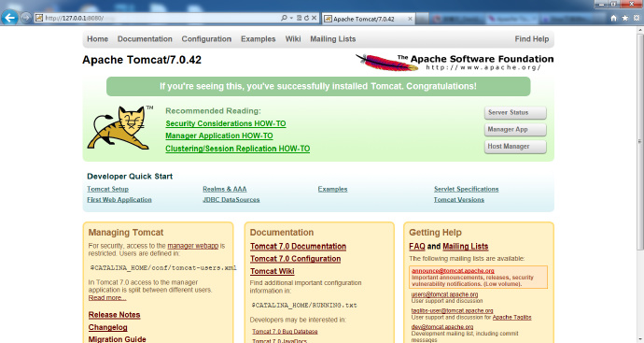Open Clustering/Session Replication HOW-TO link

[x=237, y=149]
